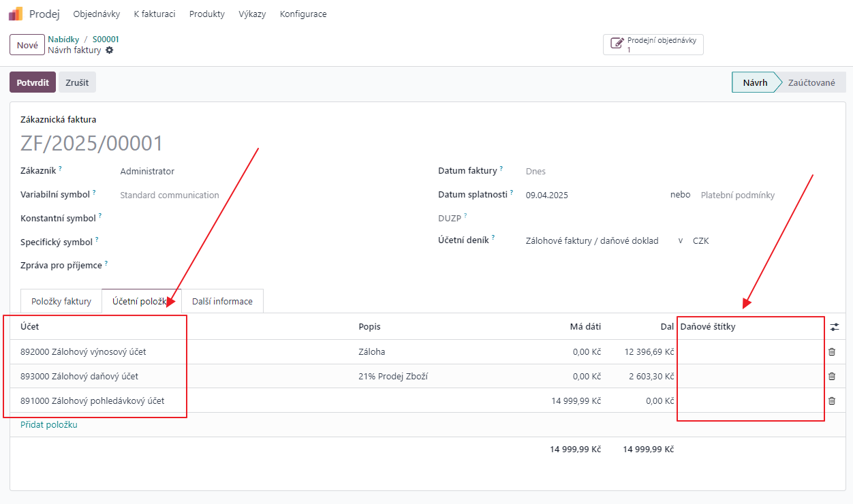This screenshot has height=504, width=853.
Task: Click the S00001 breadcrumb link
Action: pos(106,40)
